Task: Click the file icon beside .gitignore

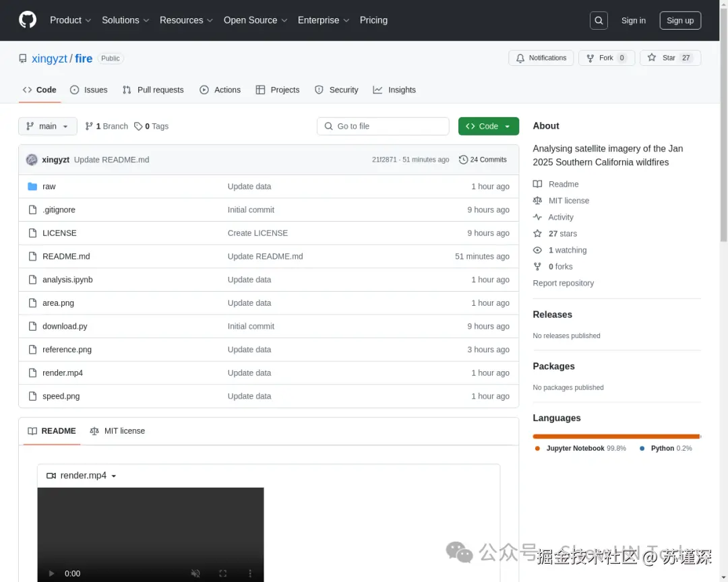Action: click(x=32, y=209)
